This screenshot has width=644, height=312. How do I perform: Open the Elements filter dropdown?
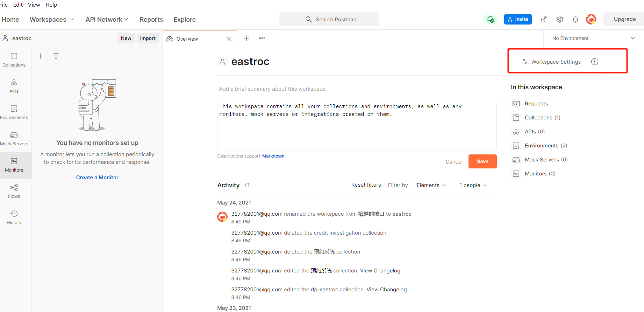coord(431,185)
